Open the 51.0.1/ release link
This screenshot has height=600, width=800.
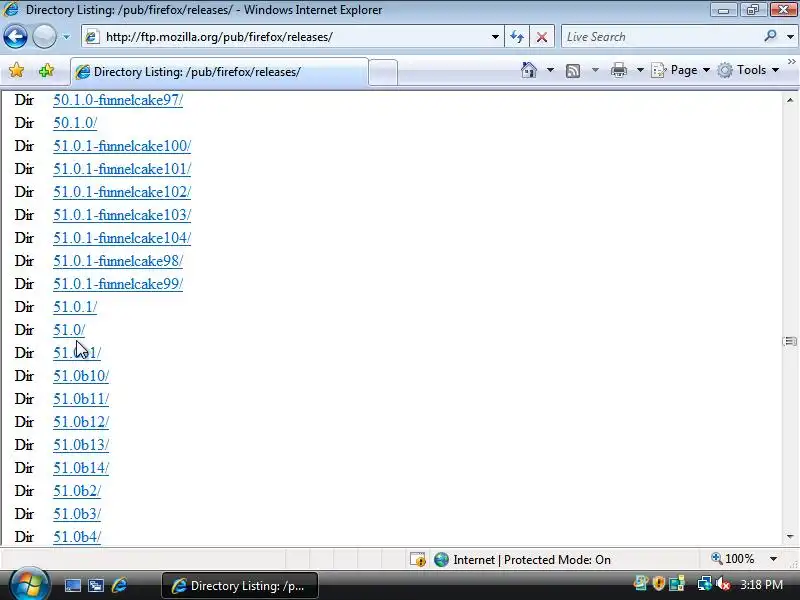(x=75, y=307)
